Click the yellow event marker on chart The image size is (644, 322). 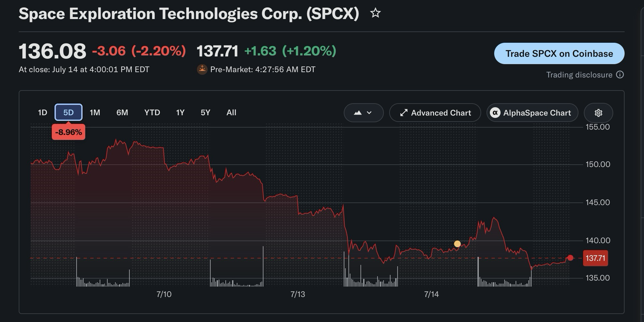point(457,244)
